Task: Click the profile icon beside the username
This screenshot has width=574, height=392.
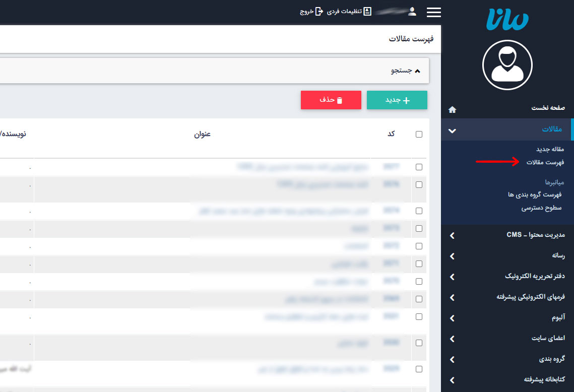Action: tap(412, 11)
